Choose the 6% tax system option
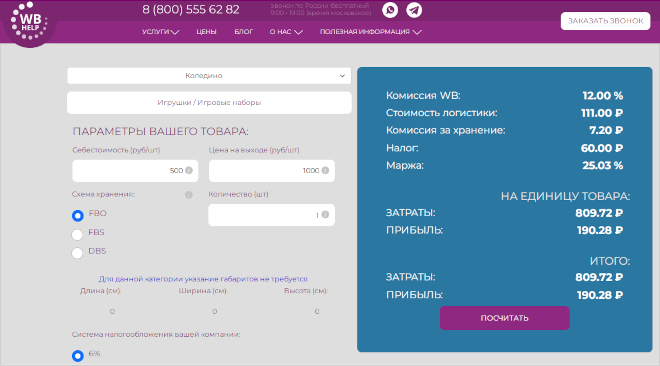660x366 pixels. pos(77,356)
